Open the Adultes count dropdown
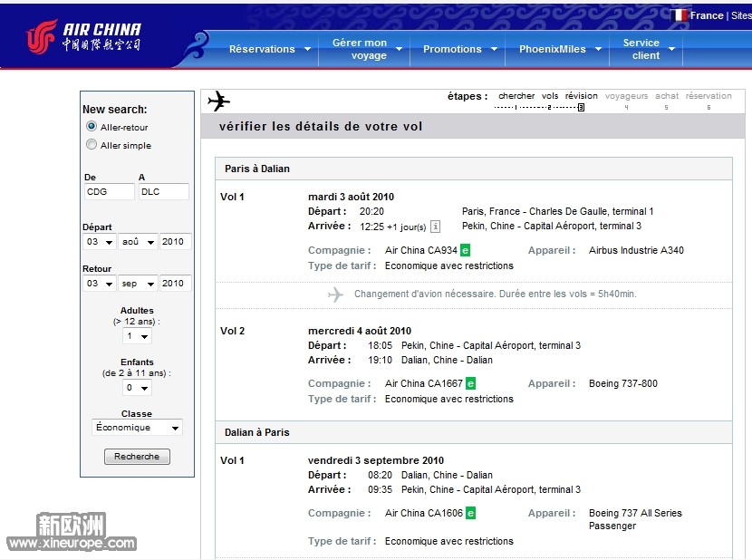This screenshot has width=752, height=560. coord(137,336)
